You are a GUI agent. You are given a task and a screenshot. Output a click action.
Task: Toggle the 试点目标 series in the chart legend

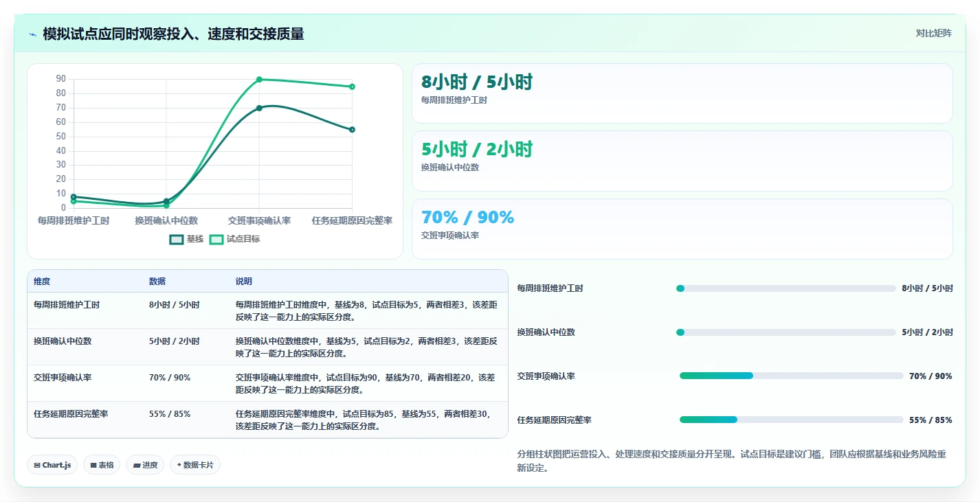coord(234,239)
